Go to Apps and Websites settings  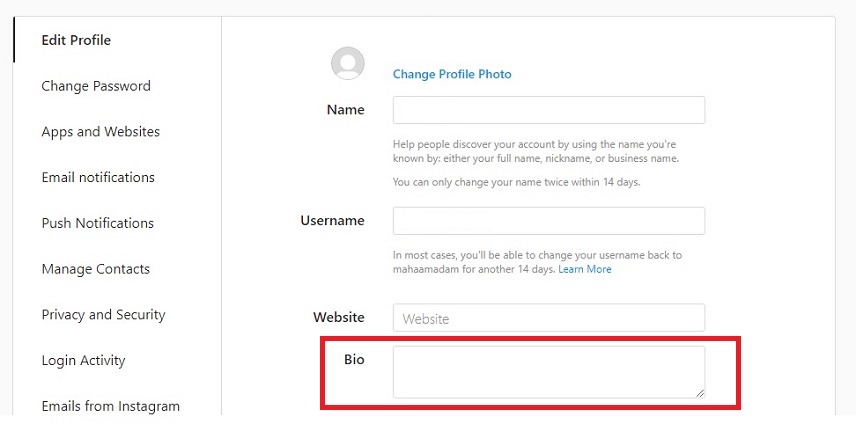(100, 132)
